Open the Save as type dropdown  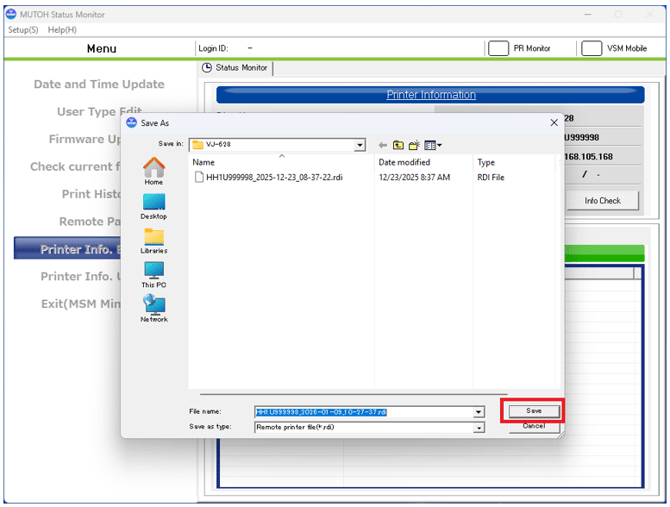[x=479, y=427]
